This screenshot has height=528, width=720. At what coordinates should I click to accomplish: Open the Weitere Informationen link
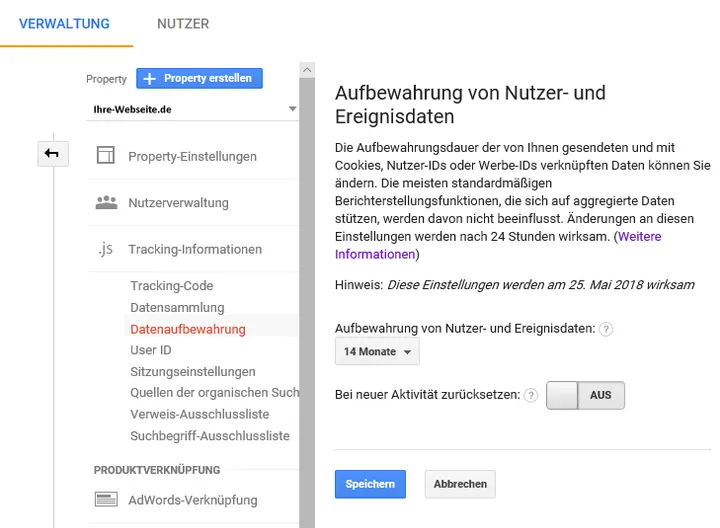point(498,246)
